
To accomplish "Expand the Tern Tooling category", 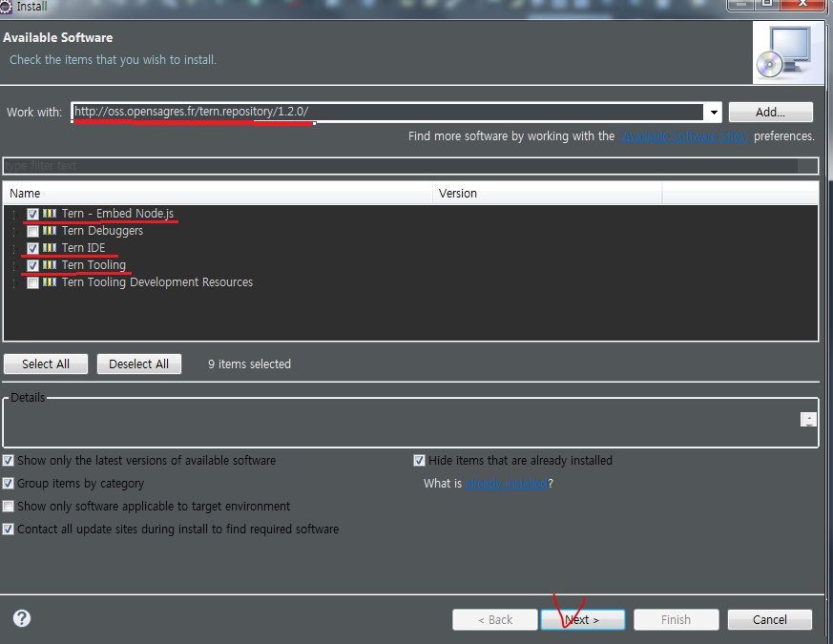I will (15, 265).
